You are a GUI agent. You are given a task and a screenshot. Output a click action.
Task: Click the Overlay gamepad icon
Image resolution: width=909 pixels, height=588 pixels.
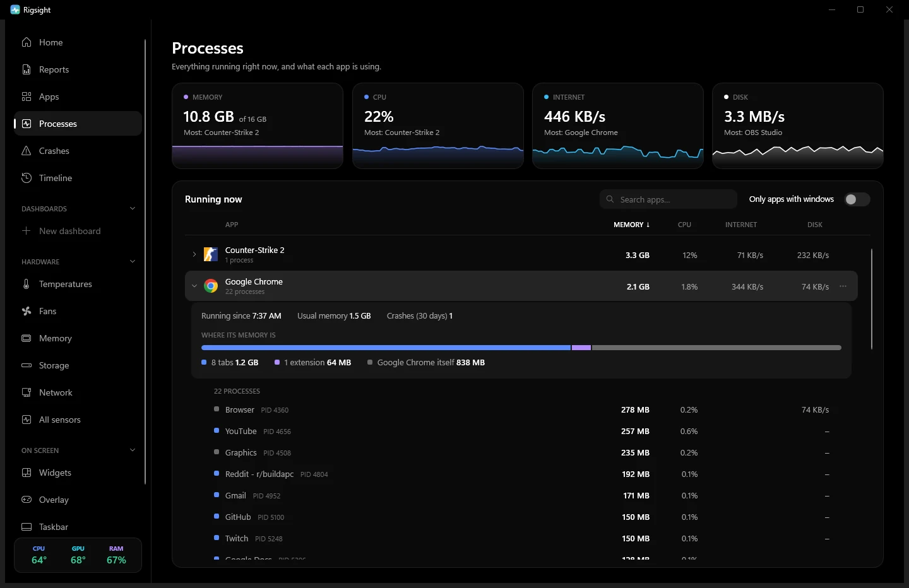[x=27, y=500]
